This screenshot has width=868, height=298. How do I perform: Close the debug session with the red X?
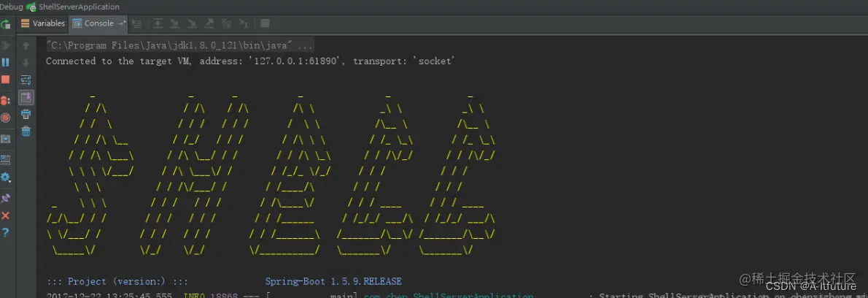(5, 215)
